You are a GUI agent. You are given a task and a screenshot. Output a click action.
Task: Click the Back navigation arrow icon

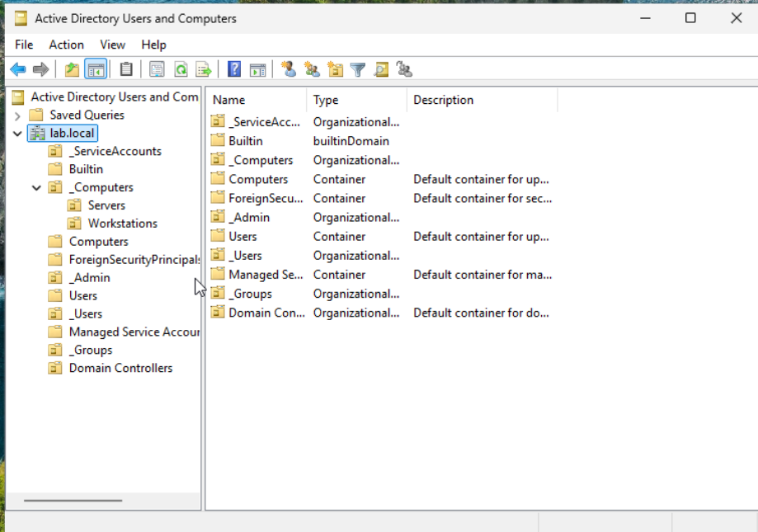coord(17,68)
